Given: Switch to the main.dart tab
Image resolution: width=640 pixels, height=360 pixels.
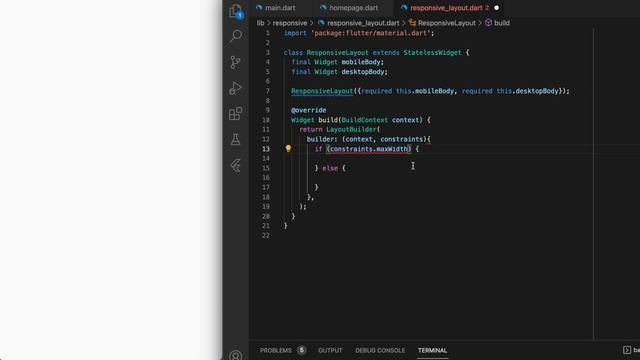Looking at the screenshot, I should [280, 8].
